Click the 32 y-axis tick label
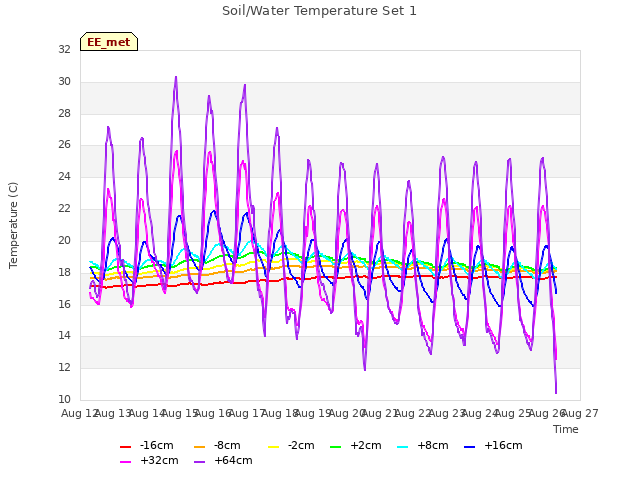The image size is (640, 480). pyautogui.click(x=64, y=49)
